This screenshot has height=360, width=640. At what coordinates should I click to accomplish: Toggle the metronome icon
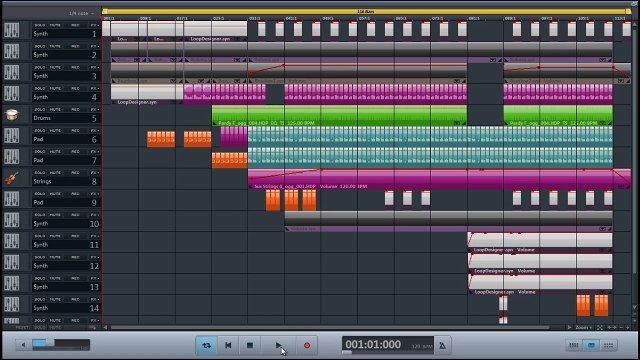[442, 346]
